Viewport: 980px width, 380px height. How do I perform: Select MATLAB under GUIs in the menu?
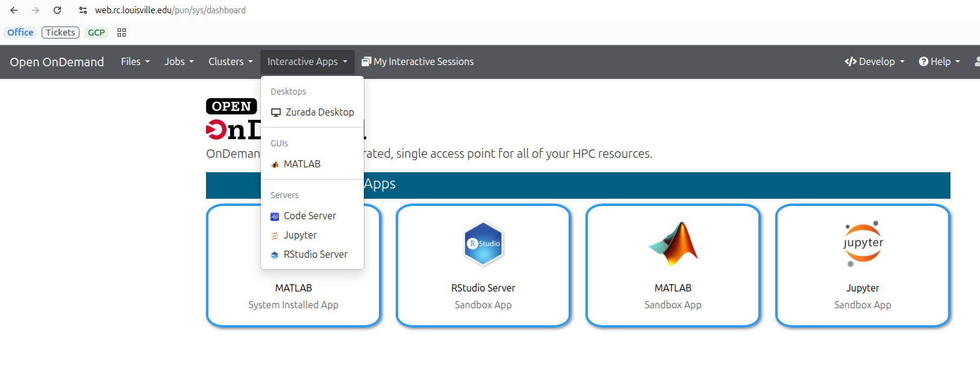click(x=312, y=164)
